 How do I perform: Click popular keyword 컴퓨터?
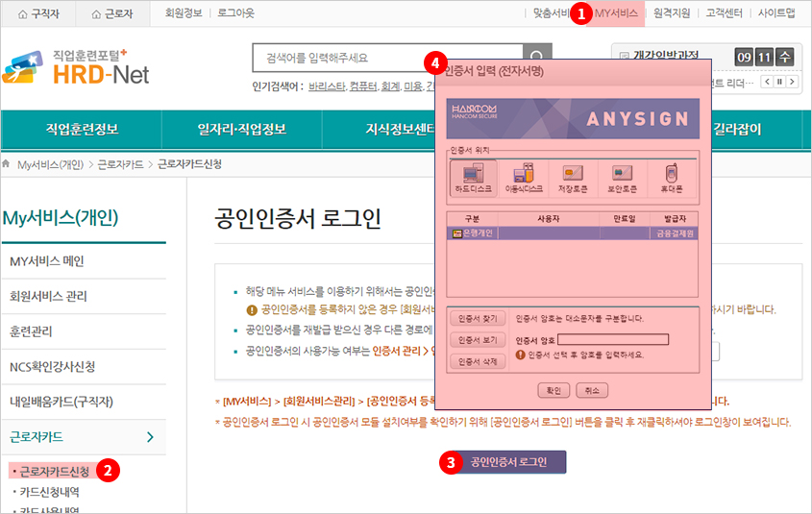pyautogui.click(x=363, y=86)
